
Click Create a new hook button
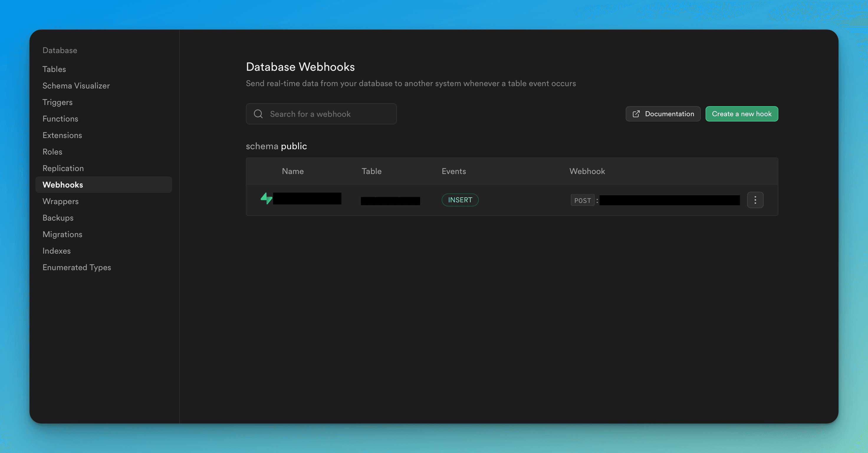(742, 114)
